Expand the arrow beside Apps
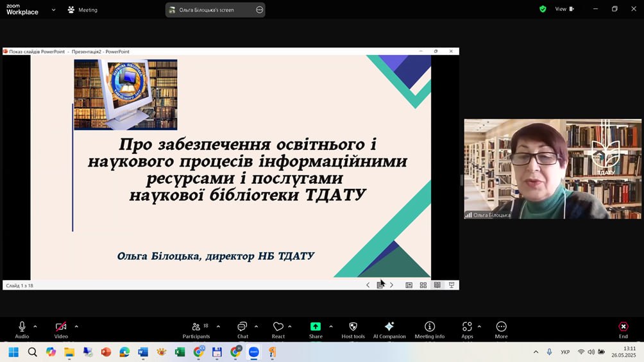The height and width of the screenshot is (362, 644). click(x=479, y=327)
